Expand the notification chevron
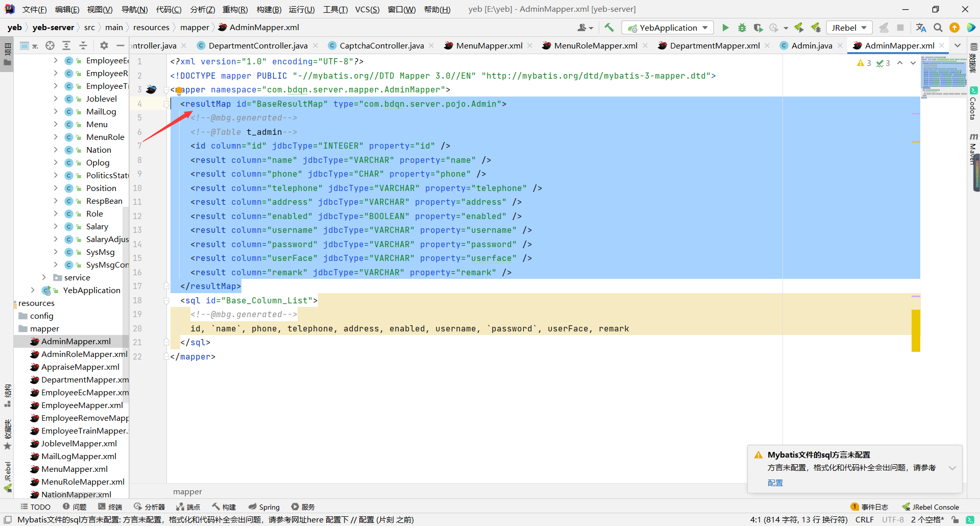 click(952, 468)
